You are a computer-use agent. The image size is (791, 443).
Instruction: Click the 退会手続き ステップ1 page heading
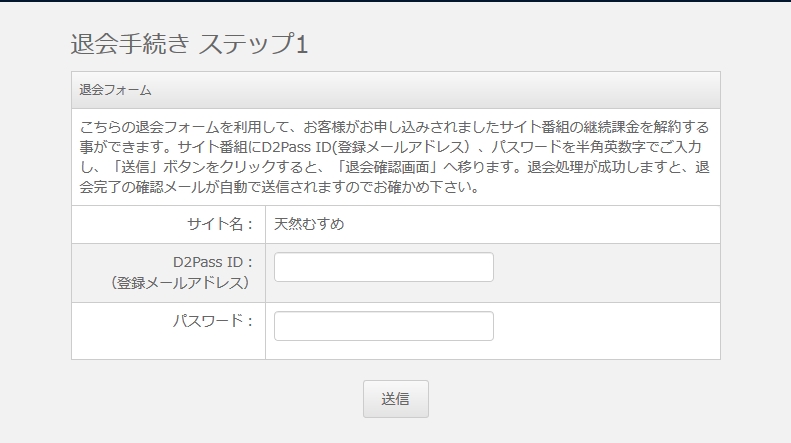point(189,44)
